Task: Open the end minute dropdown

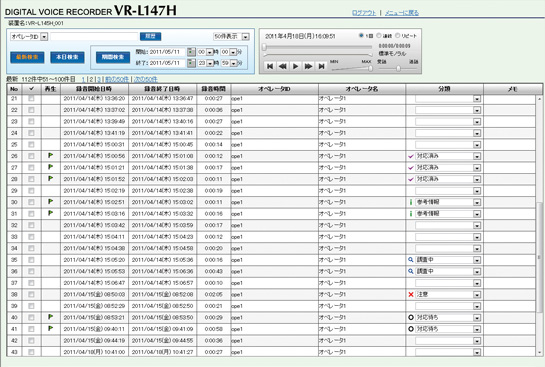Action: (233, 63)
